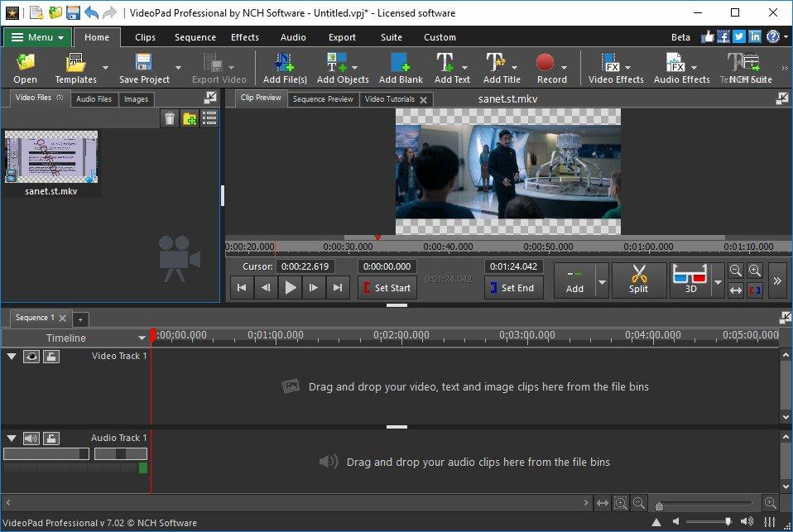Click the LinkedIn share icon
The image size is (793, 532).
point(755,36)
